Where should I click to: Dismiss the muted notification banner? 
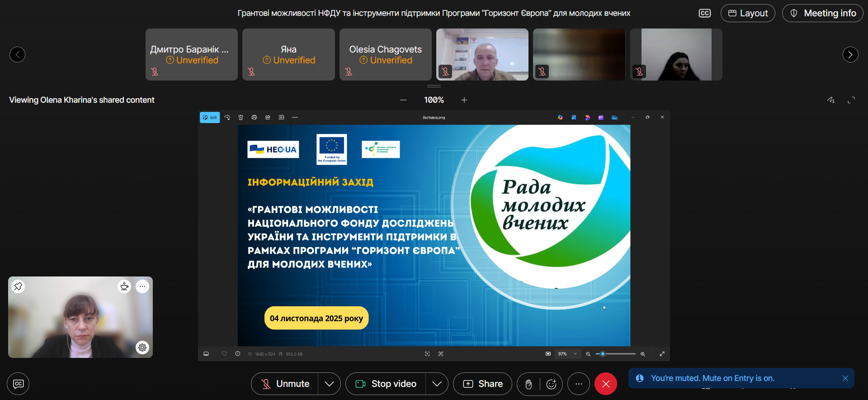[845, 378]
